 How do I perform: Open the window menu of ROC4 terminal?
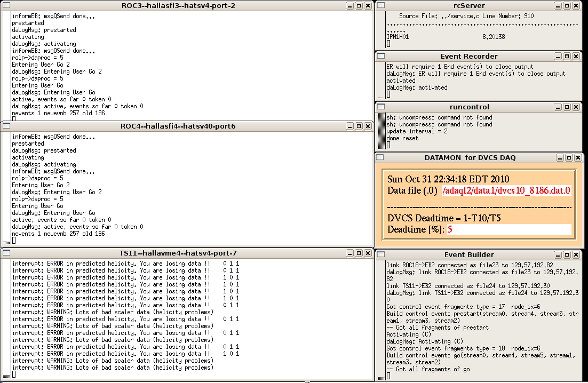pos(6,126)
